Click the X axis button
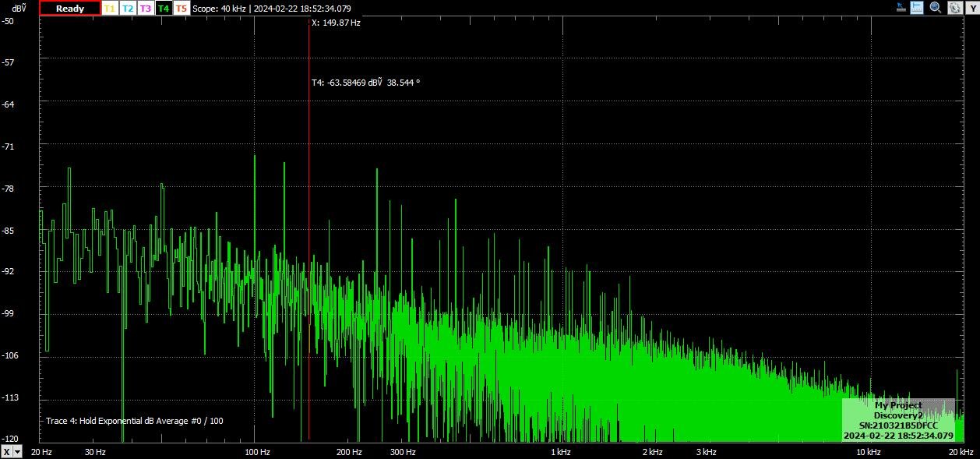 [6, 452]
